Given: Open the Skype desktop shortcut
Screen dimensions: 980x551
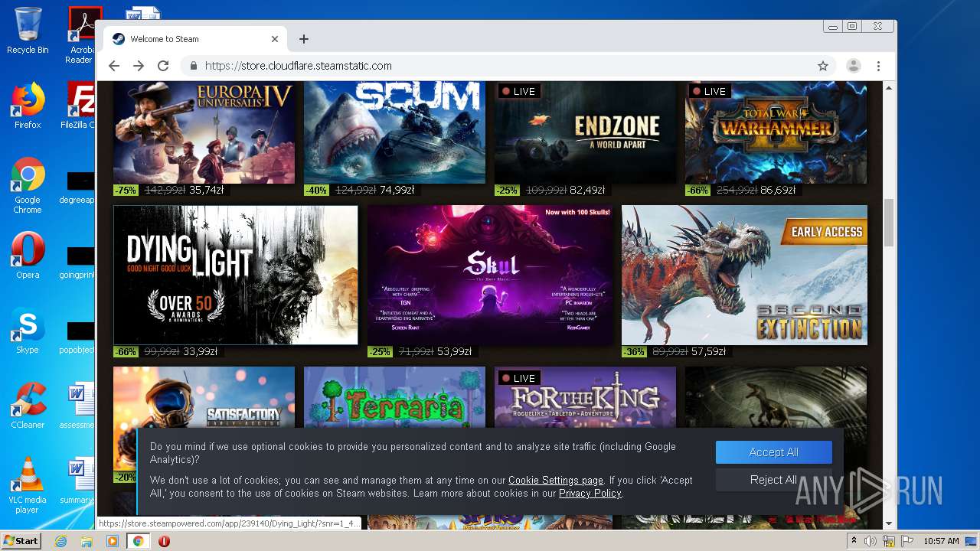Looking at the screenshot, I should pyautogui.click(x=28, y=331).
